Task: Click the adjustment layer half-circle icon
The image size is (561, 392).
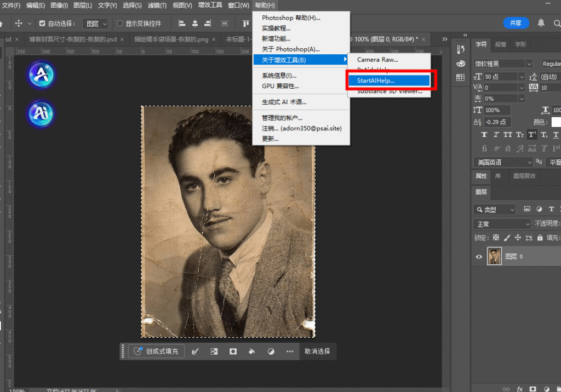Action: [271, 351]
